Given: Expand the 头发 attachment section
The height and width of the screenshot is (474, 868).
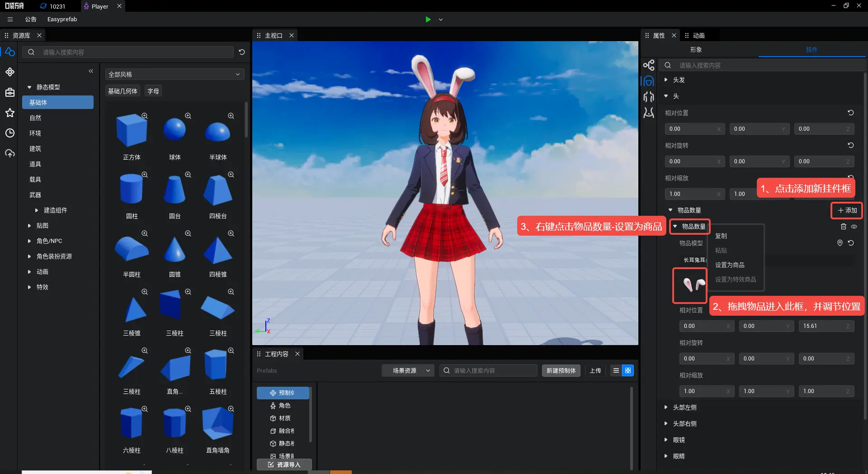Looking at the screenshot, I should tap(666, 80).
